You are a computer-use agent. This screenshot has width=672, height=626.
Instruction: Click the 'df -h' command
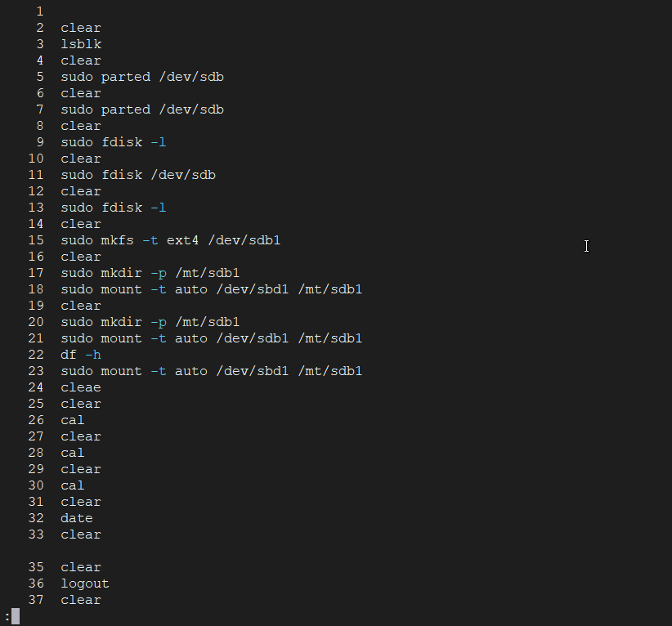(81, 355)
